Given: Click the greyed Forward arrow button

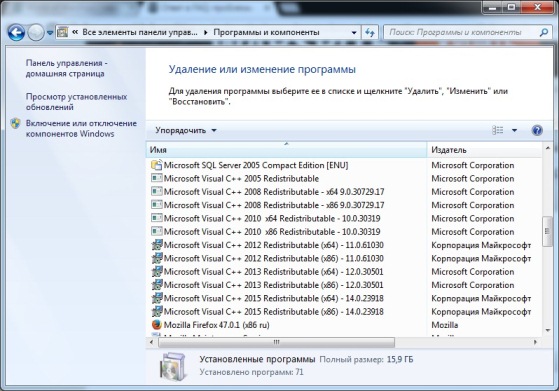Looking at the screenshot, I should pos(36,33).
